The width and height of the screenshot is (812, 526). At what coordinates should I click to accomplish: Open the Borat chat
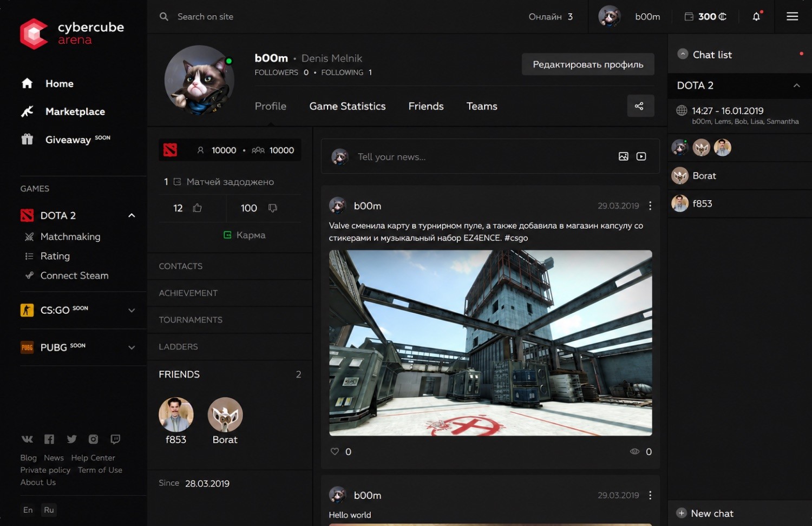pos(739,175)
